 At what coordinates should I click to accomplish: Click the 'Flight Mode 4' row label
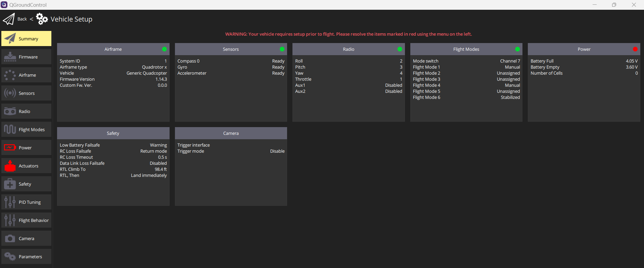(x=426, y=85)
